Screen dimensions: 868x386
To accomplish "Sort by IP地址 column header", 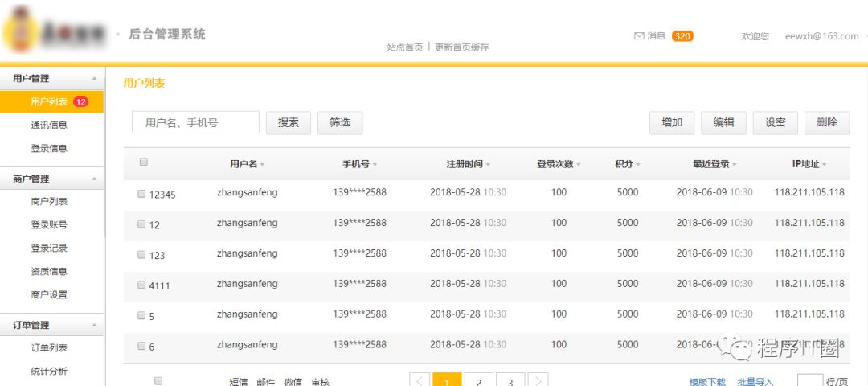I will click(x=809, y=164).
